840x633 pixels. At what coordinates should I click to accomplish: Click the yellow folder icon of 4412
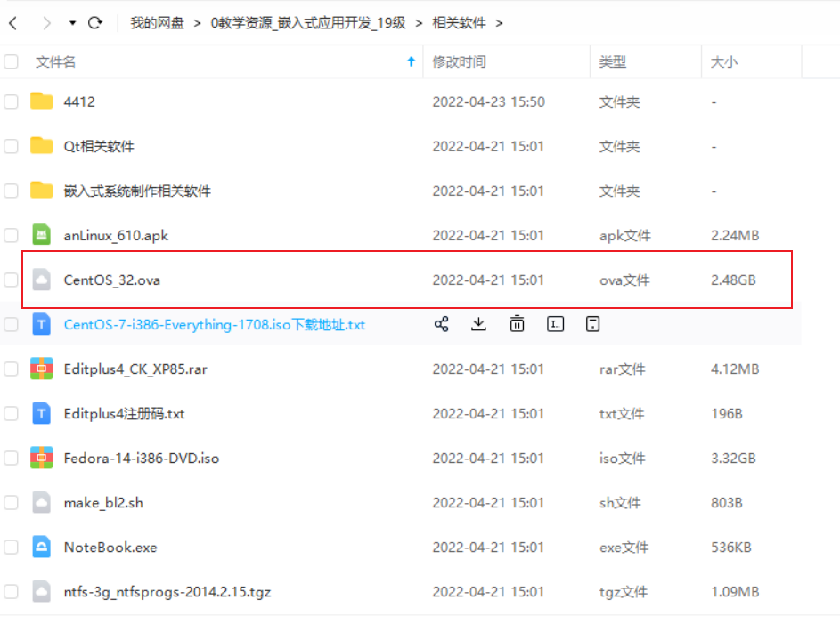(x=40, y=101)
